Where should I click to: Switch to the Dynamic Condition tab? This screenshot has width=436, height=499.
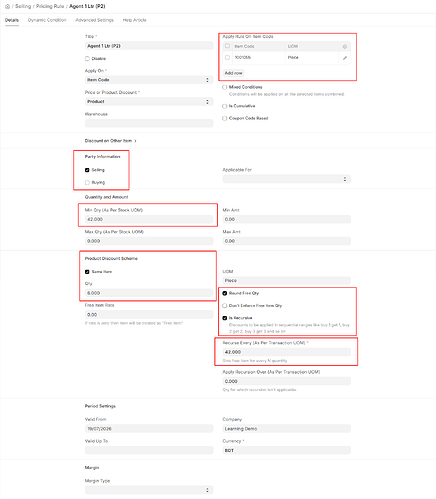(x=47, y=20)
